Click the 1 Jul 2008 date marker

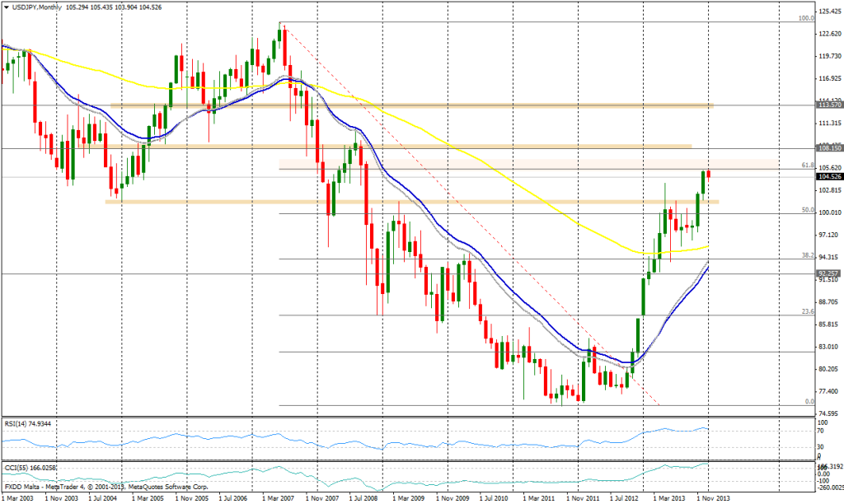pyautogui.click(x=363, y=498)
